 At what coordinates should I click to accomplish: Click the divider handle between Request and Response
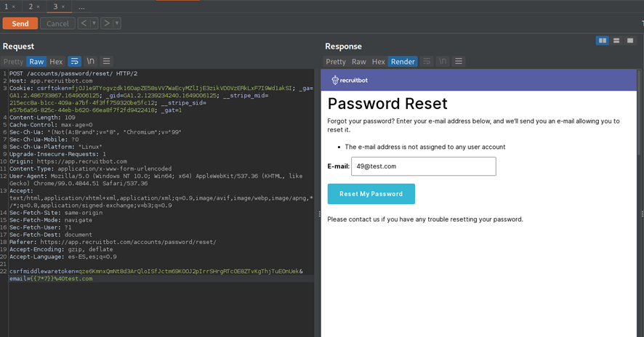tap(319, 214)
